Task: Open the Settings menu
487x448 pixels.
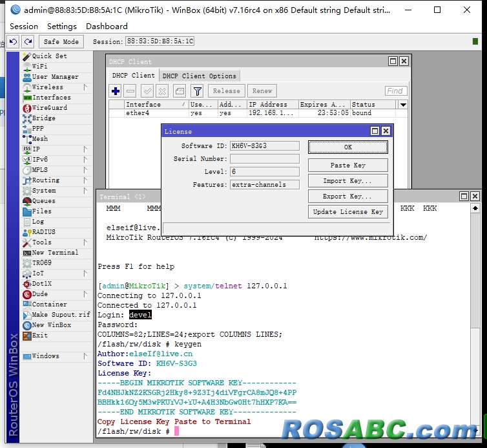Action: point(62,27)
